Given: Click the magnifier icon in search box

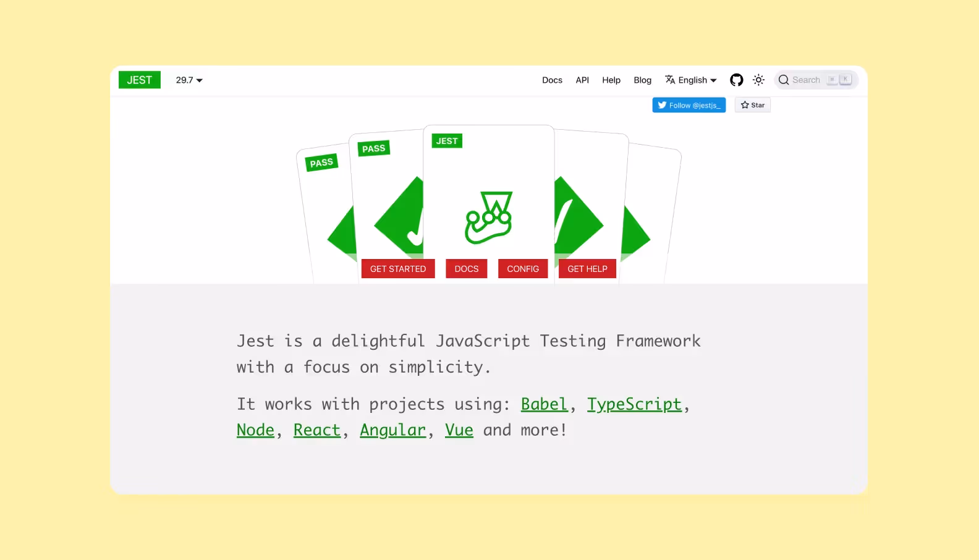Looking at the screenshot, I should [x=784, y=80].
